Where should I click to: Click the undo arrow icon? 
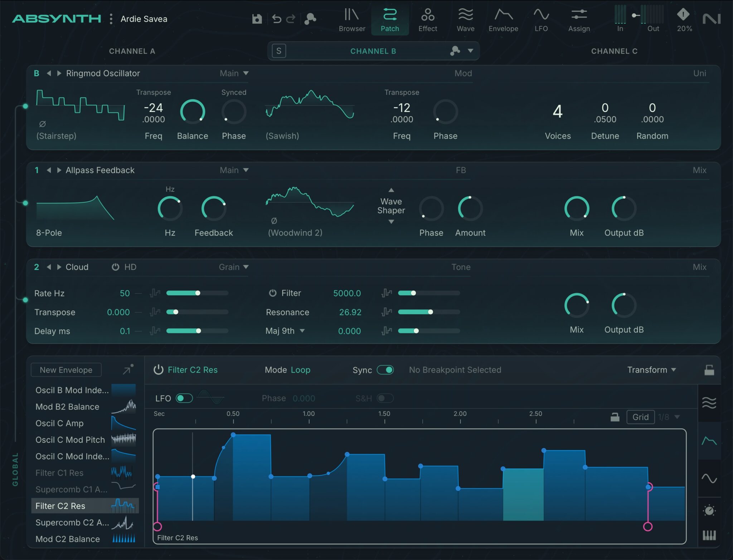276,19
